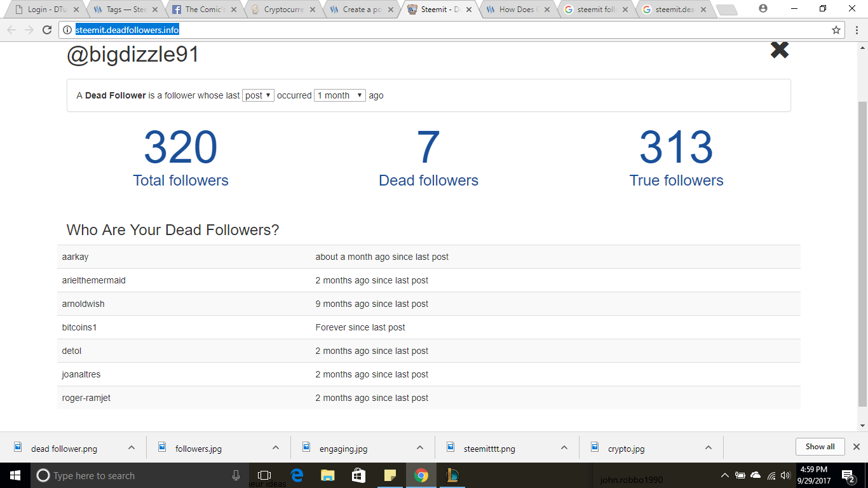Viewport: 868px width, 488px height.
Task: Go back with the browser back arrow
Action: coord(11,30)
